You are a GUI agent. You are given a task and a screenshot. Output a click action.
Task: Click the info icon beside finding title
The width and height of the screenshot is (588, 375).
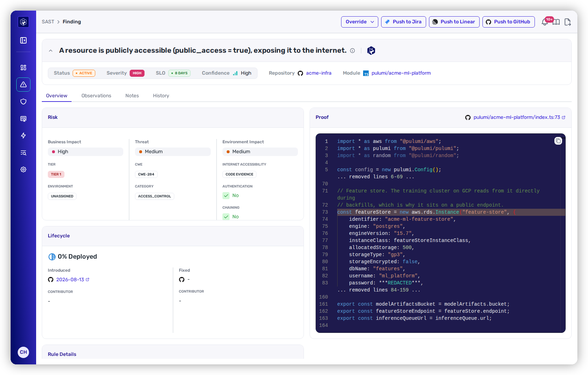click(352, 51)
